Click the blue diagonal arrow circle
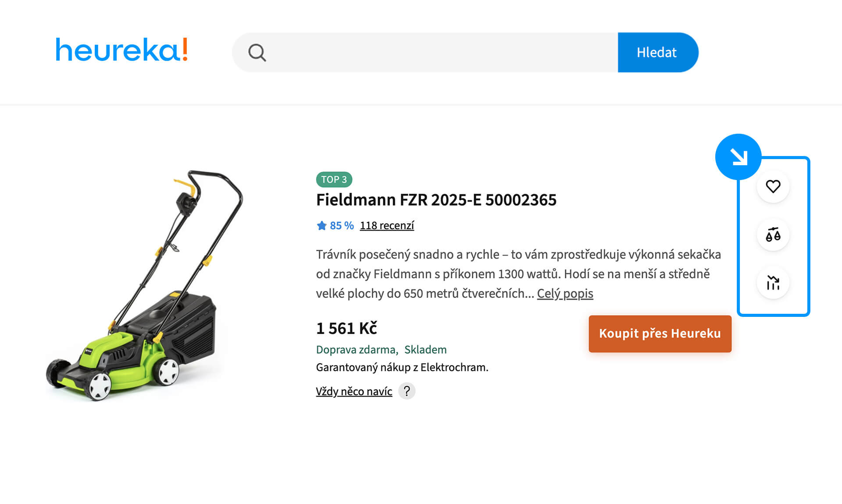Screen dimensions: 842x504 738,156
